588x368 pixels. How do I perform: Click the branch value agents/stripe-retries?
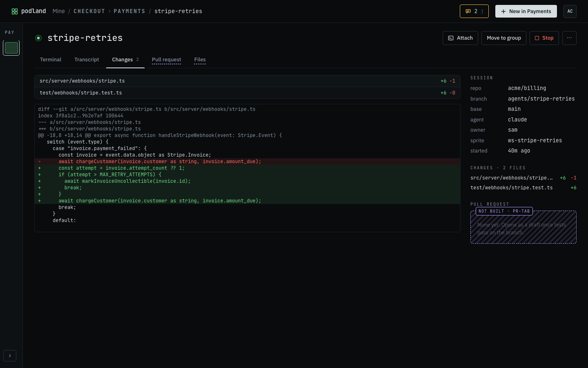point(541,99)
